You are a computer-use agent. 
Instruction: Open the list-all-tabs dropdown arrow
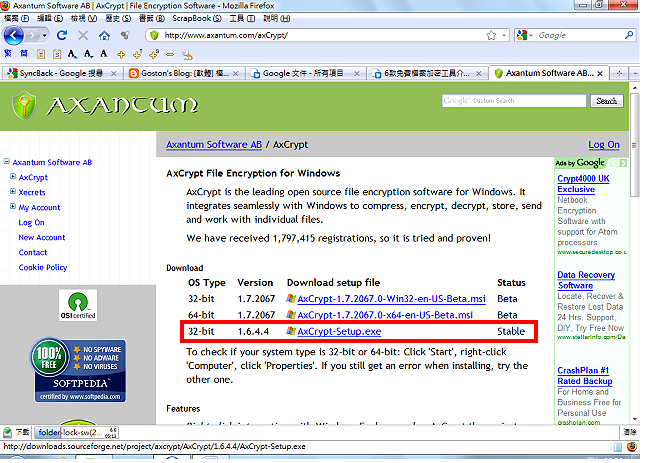coord(636,74)
